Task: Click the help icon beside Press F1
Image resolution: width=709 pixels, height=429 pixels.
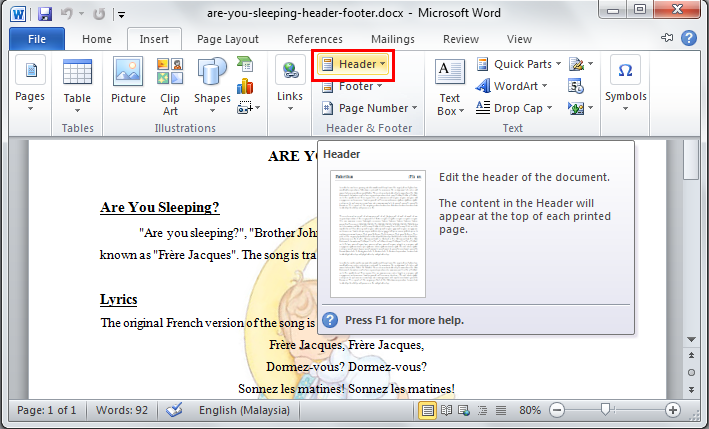Action: (x=330, y=320)
